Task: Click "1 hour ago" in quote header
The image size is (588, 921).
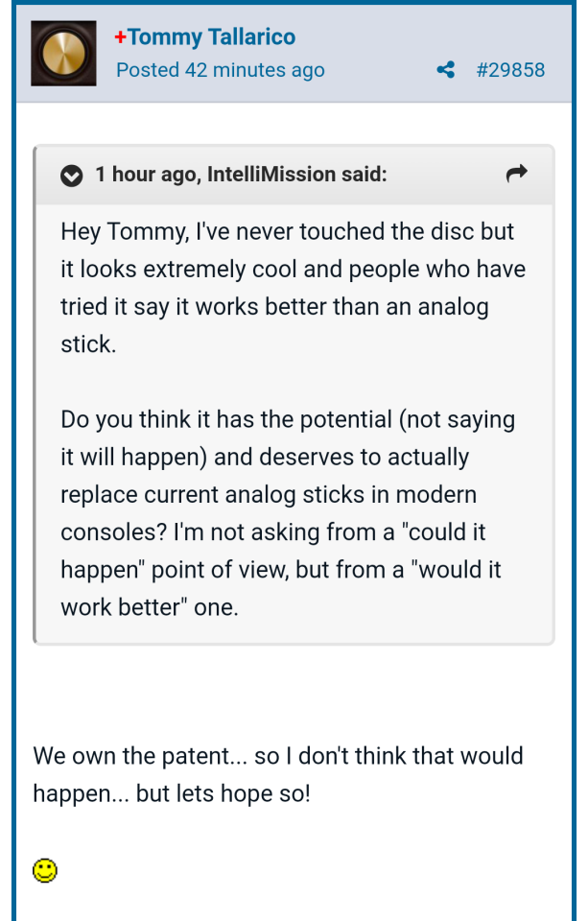Action: [147, 175]
